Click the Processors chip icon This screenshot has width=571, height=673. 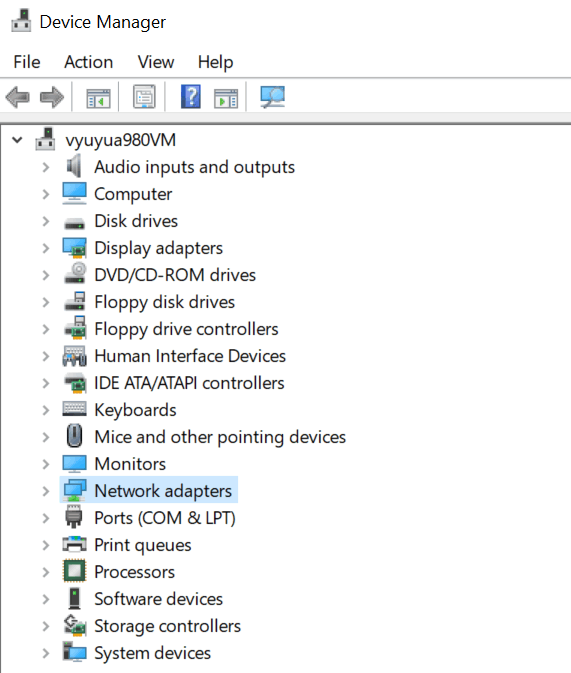pos(74,571)
